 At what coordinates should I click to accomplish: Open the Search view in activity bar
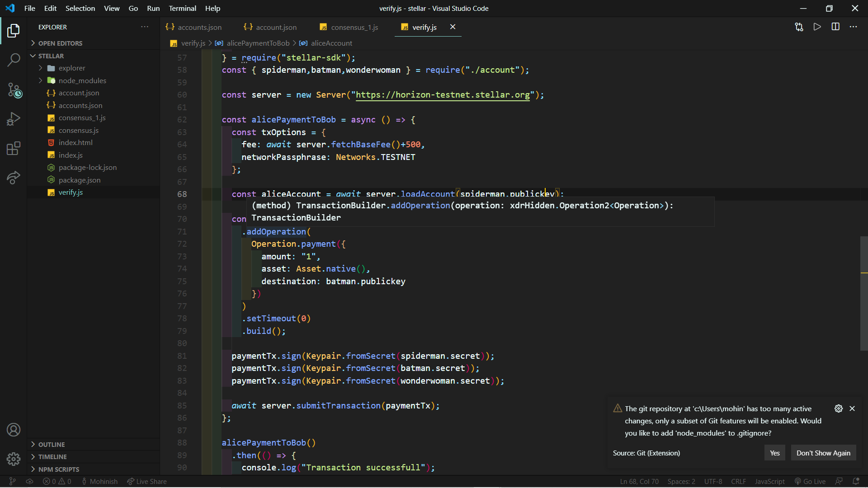tap(14, 60)
